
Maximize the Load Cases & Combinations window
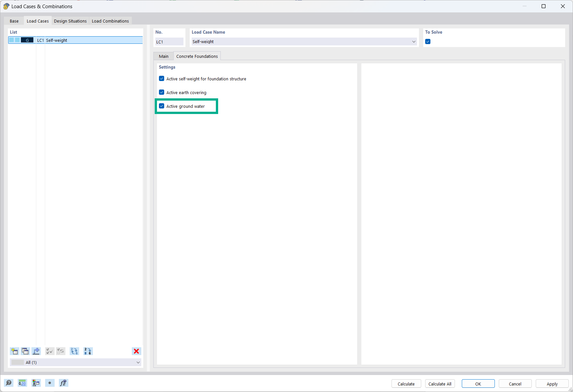pos(544,6)
